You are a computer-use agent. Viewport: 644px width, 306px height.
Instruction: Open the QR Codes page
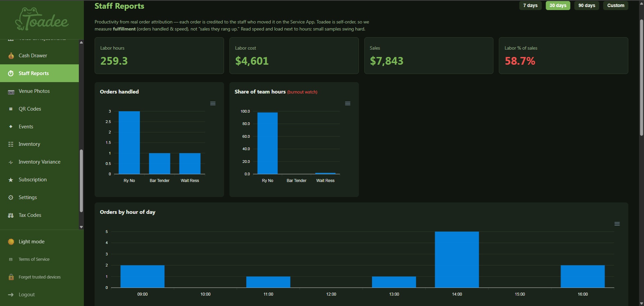(39, 109)
